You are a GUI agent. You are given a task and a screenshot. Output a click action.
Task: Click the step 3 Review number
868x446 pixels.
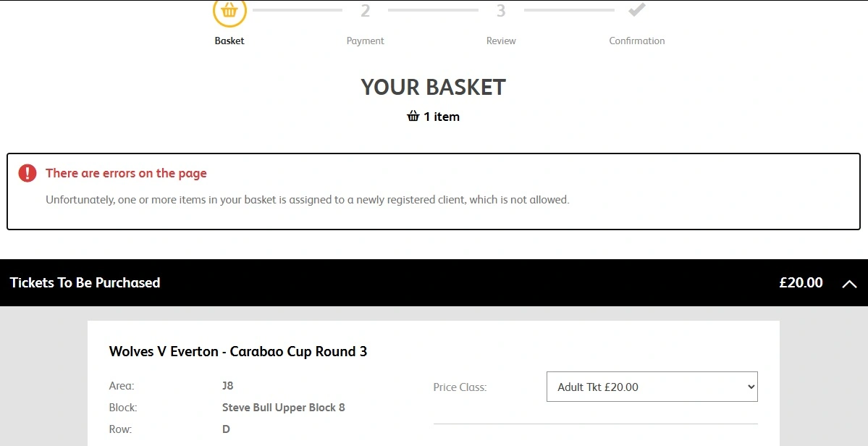(x=501, y=11)
